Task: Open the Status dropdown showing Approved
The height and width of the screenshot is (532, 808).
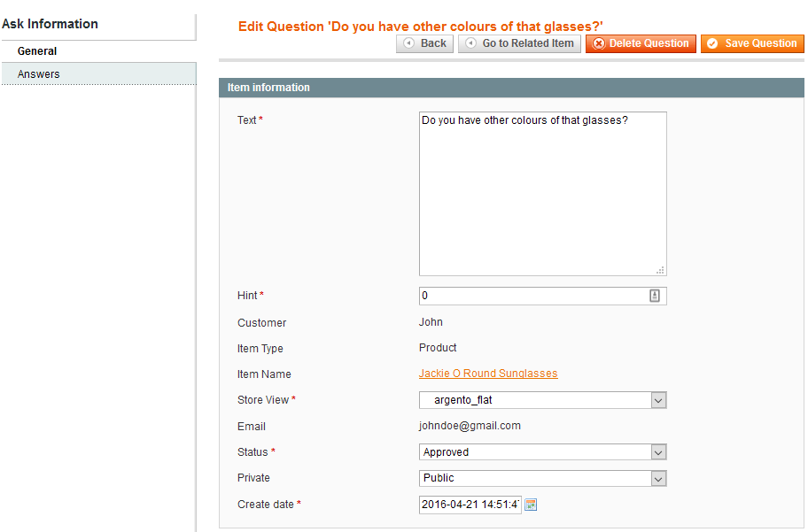Action: (x=542, y=452)
